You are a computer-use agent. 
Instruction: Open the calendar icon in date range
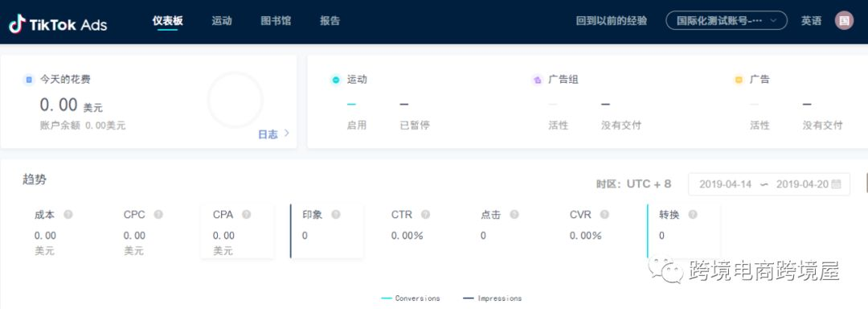click(837, 183)
